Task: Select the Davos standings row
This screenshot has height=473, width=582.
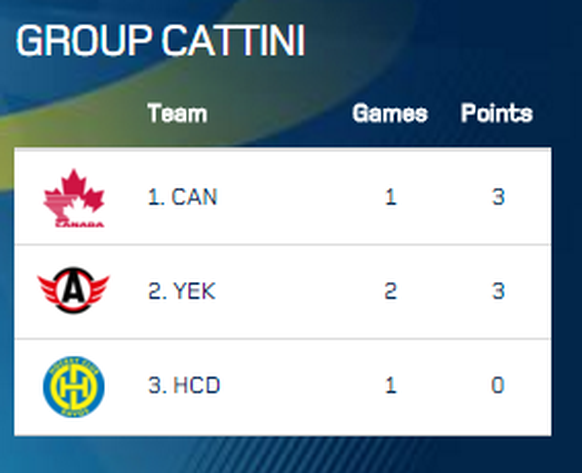Action: tap(283, 387)
